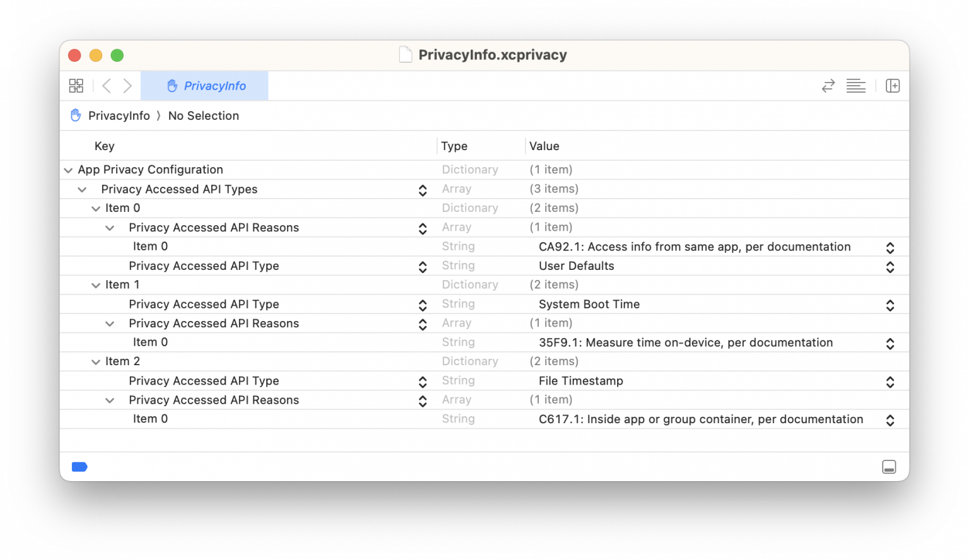Screen dimensions: 969x560
Task: Open the code review comparison icon
Action: (828, 85)
